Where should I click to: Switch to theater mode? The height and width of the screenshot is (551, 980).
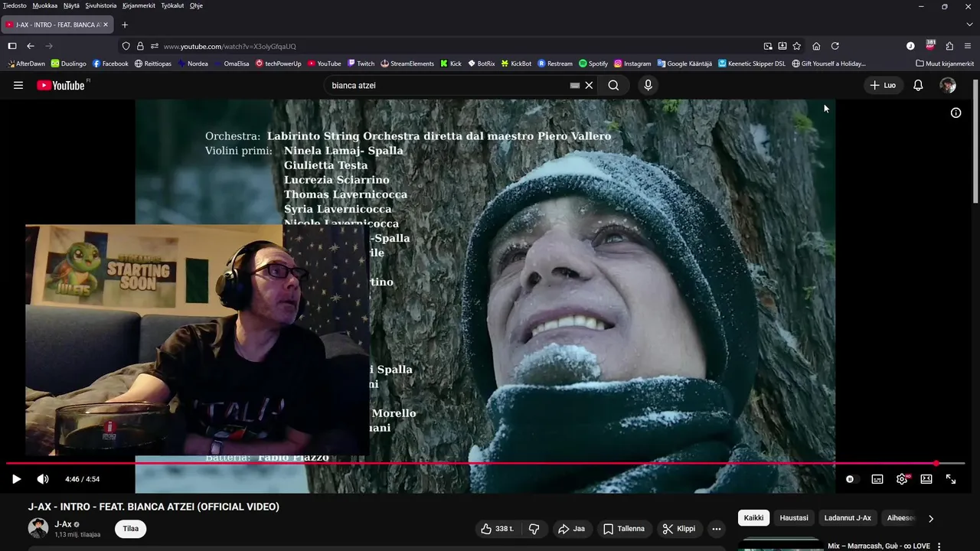tap(926, 479)
